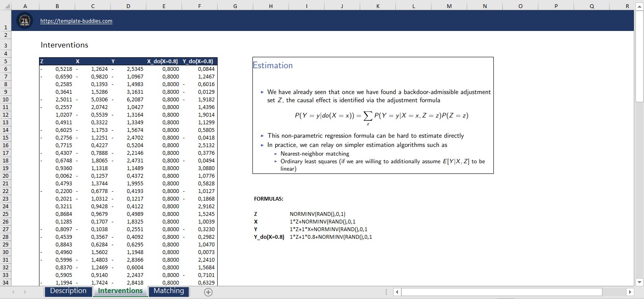Click the template-buddies logo icon

(25, 20)
